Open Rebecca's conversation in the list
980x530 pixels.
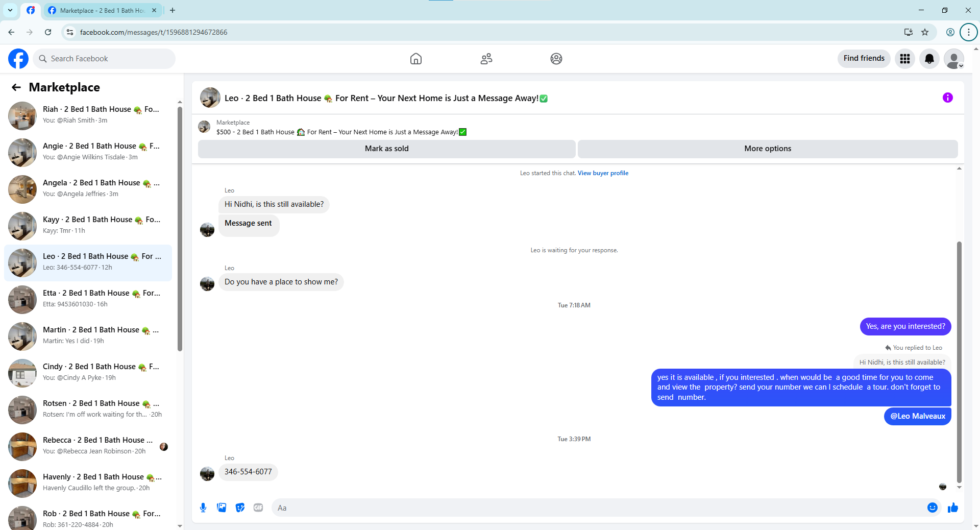[x=88, y=446]
